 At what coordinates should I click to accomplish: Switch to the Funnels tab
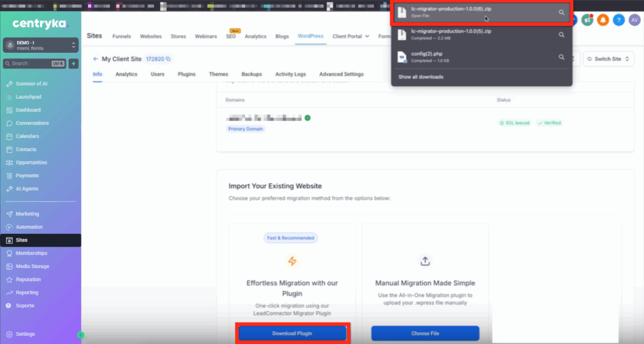click(x=121, y=36)
